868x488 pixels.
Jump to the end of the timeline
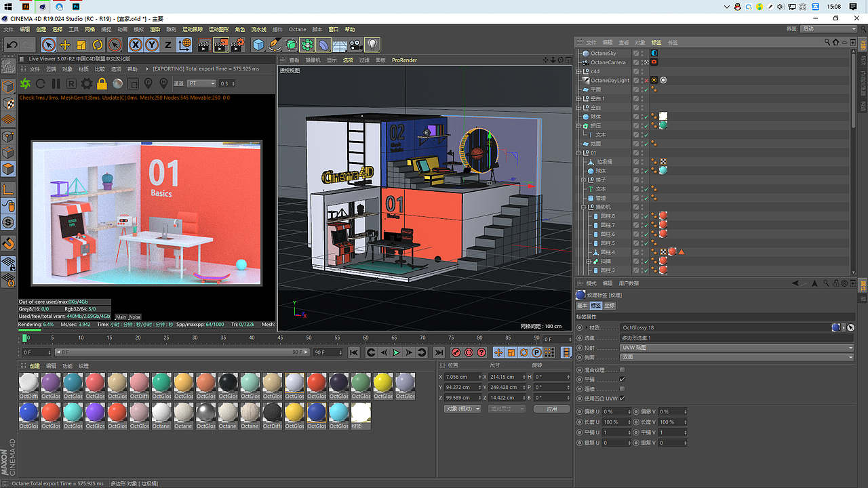tap(439, 352)
